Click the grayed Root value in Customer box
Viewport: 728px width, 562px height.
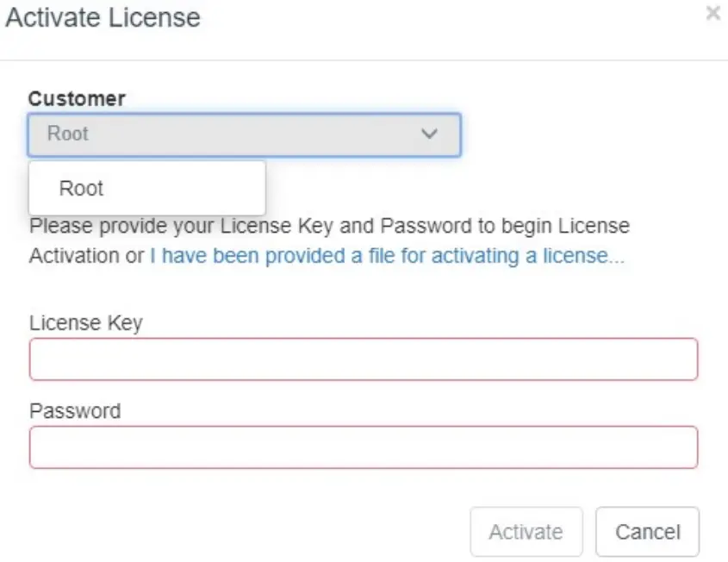pyautogui.click(x=68, y=134)
